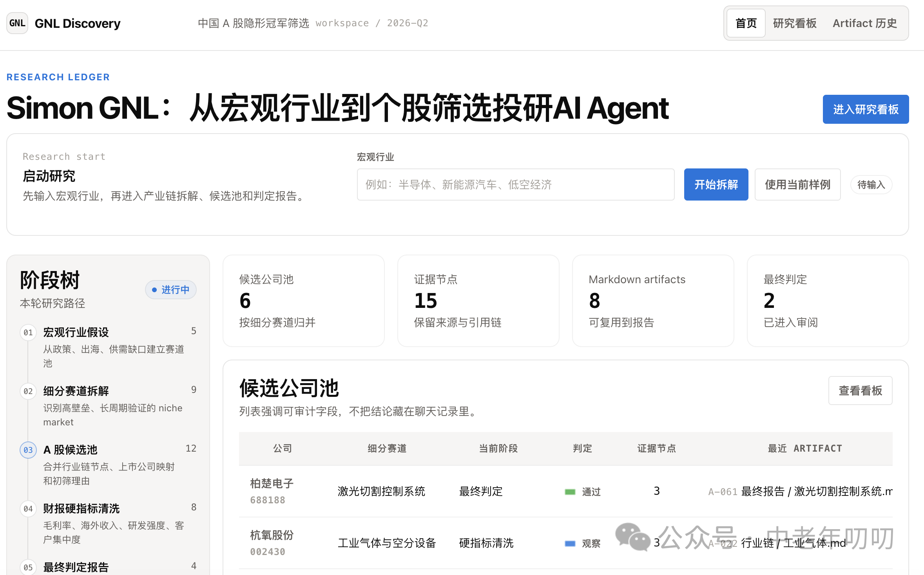This screenshot has width=924, height=575.
Task: Click the GNL logo badge
Action: click(17, 23)
